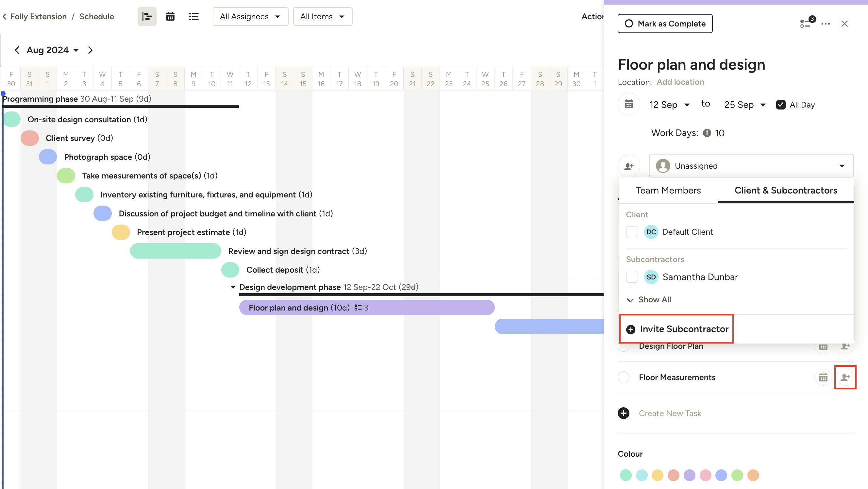Viewport: 868px width, 489px height.
Task: Click the subtasks checklist icon with badge 3
Action: tap(806, 23)
